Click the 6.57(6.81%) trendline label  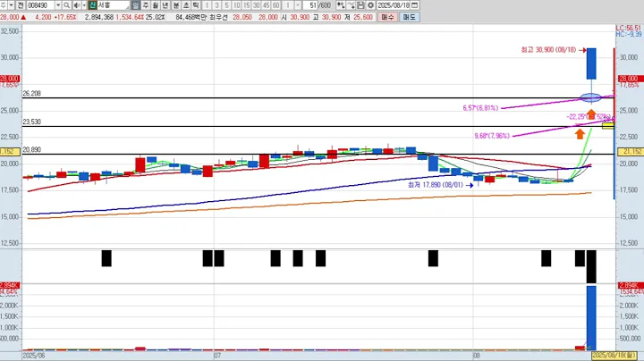(x=480, y=108)
